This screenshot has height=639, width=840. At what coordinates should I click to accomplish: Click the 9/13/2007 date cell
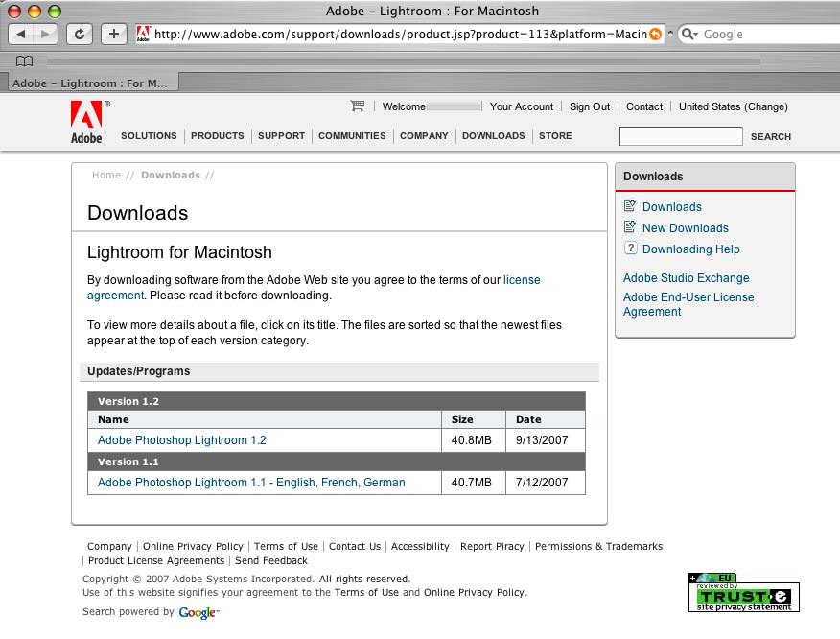click(x=546, y=440)
